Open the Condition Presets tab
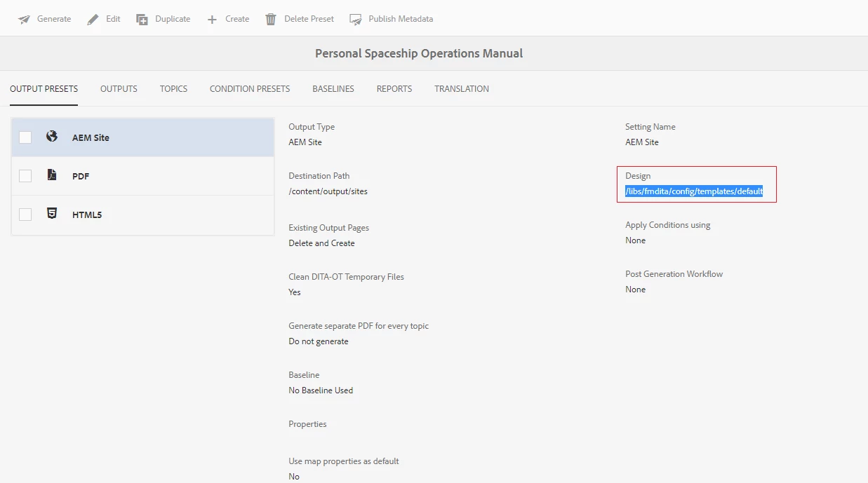The image size is (868, 483). 250,89
